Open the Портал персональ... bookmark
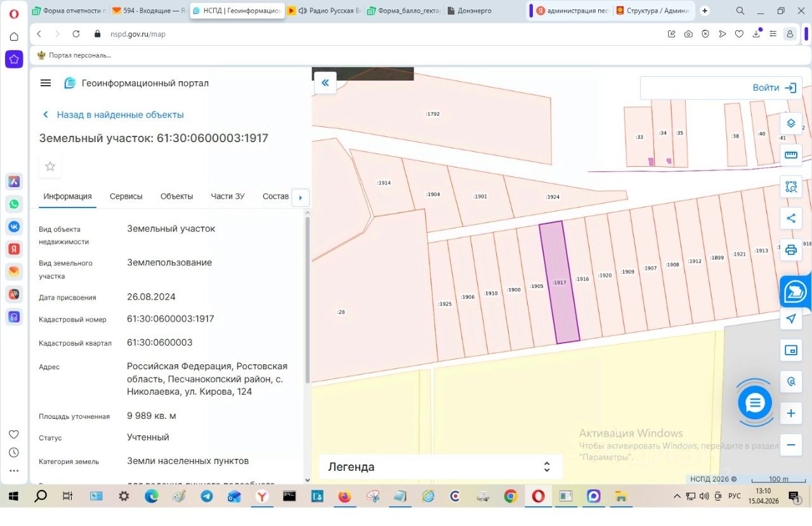This screenshot has height=526, width=812. click(x=74, y=55)
